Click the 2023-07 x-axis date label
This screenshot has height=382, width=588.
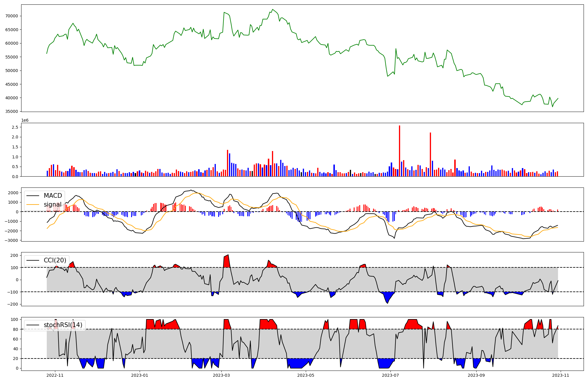point(390,375)
